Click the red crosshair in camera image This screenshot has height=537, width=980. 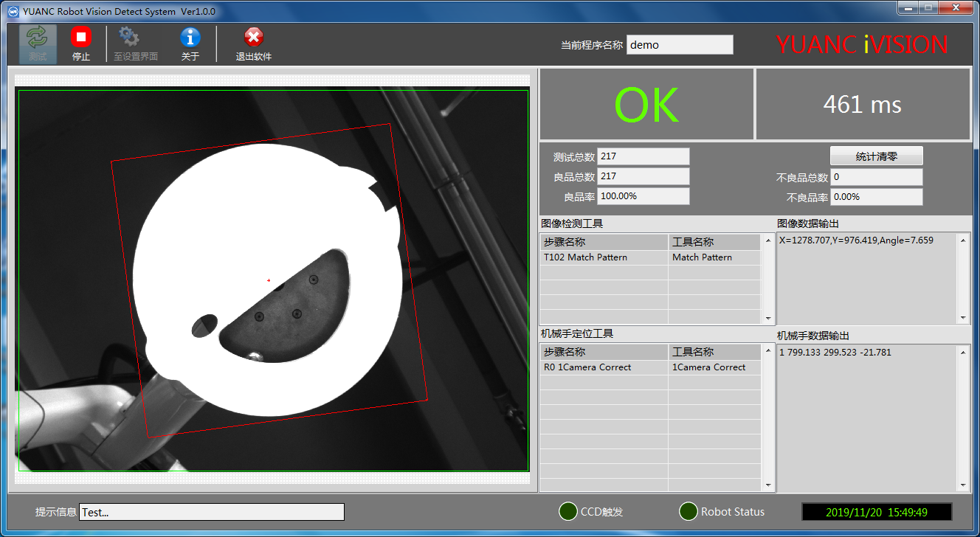point(269,280)
